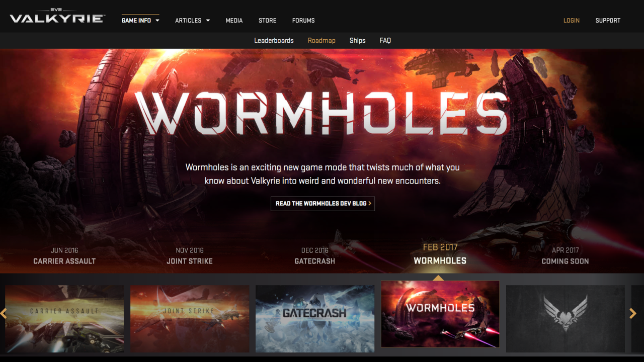The height and width of the screenshot is (362, 644).
Task: Select the Roadmap submenu tab
Action: [321, 41]
